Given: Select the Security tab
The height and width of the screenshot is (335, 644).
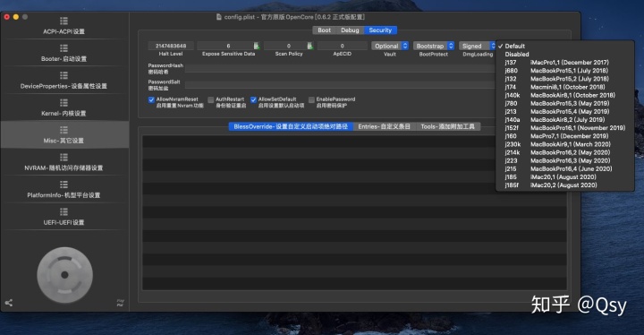Looking at the screenshot, I should pyautogui.click(x=380, y=30).
